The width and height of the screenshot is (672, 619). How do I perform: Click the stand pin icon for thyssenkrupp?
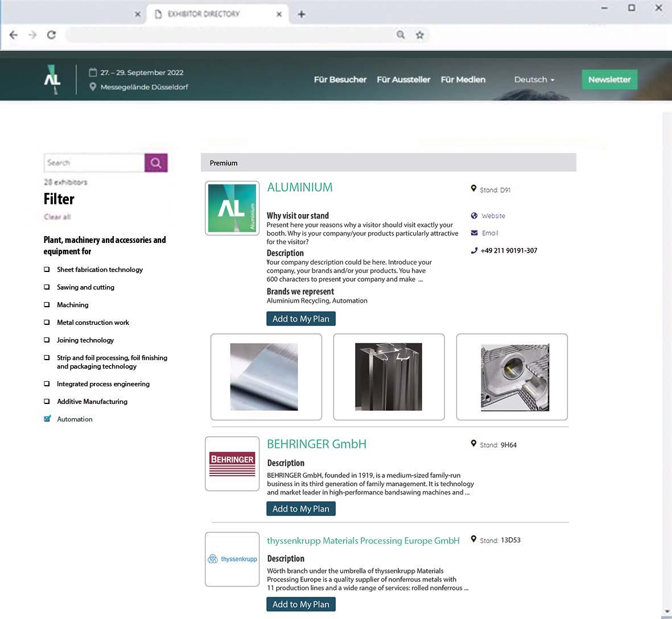tap(473, 539)
